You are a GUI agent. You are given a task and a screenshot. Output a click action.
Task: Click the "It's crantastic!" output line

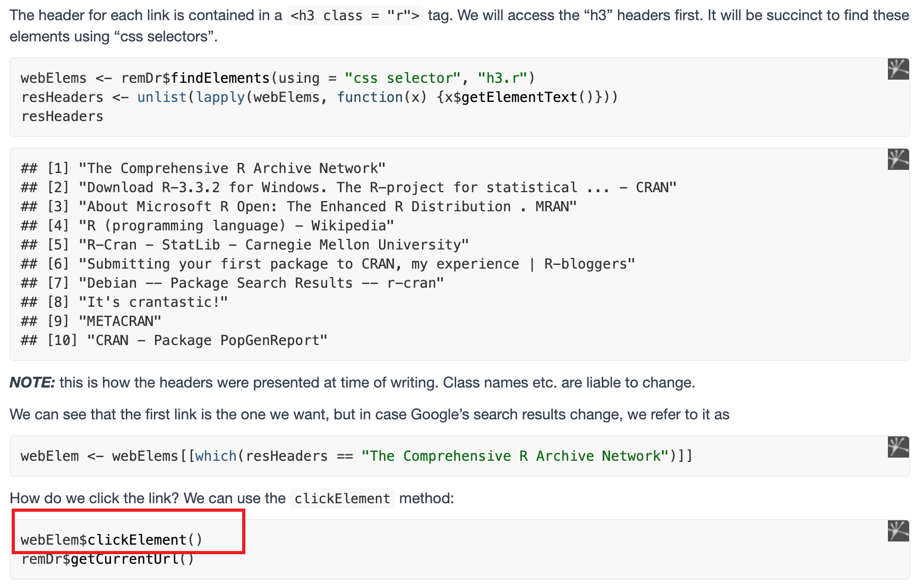(124, 302)
